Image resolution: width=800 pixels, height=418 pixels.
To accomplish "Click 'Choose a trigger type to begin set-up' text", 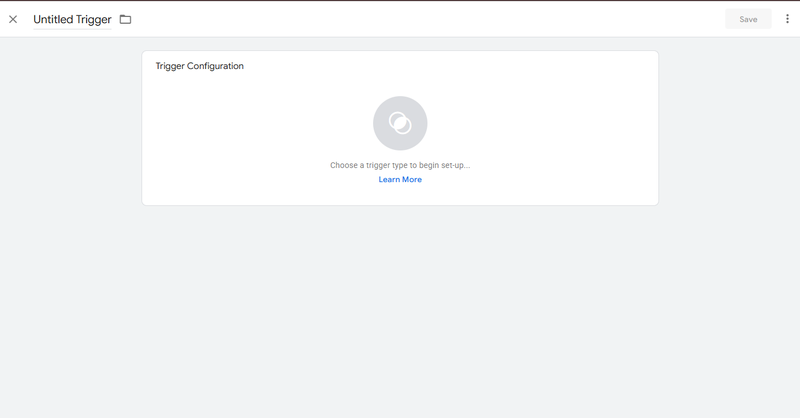I will click(400, 165).
